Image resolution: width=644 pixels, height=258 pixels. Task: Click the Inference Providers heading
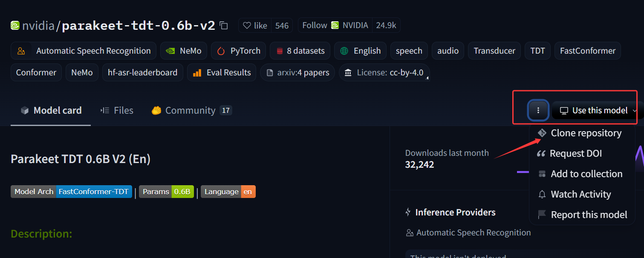click(455, 212)
